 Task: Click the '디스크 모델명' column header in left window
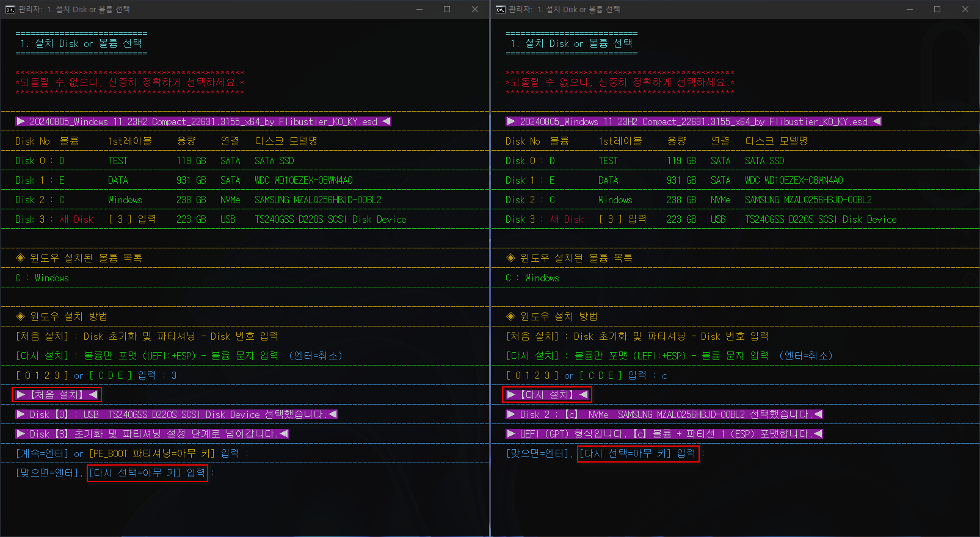[x=286, y=141]
